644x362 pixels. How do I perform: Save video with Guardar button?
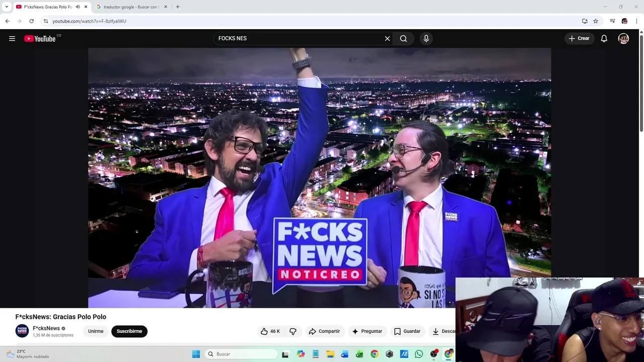[x=407, y=331]
